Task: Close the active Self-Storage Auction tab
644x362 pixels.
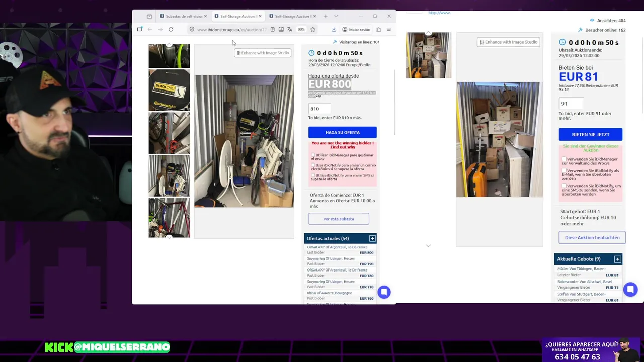Action: 260,16
